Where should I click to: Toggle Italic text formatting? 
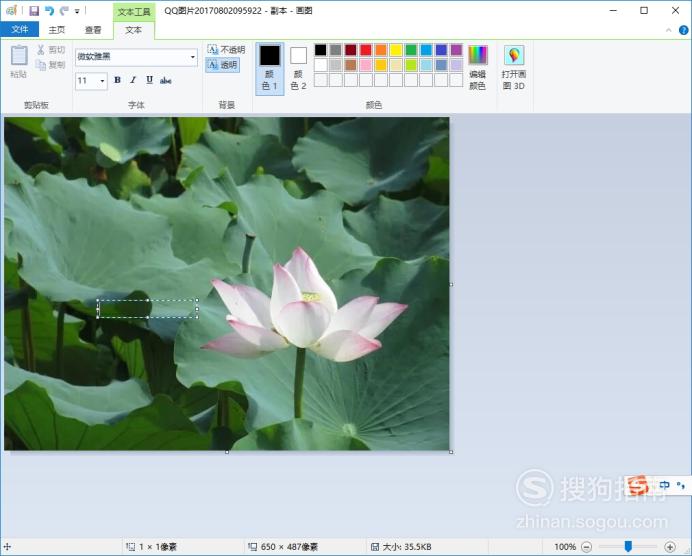(133, 80)
